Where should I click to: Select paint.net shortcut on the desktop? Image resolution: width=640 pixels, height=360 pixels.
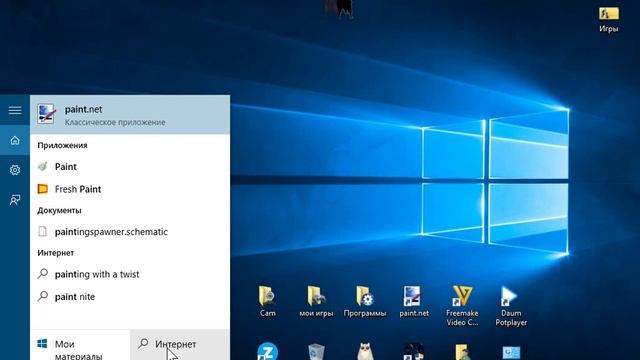[x=413, y=301]
